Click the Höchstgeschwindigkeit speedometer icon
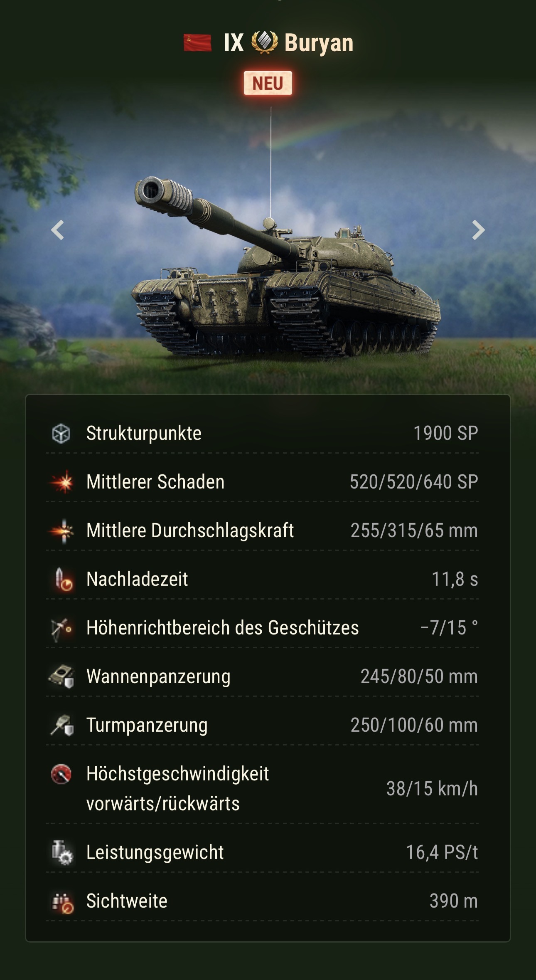 click(61, 774)
